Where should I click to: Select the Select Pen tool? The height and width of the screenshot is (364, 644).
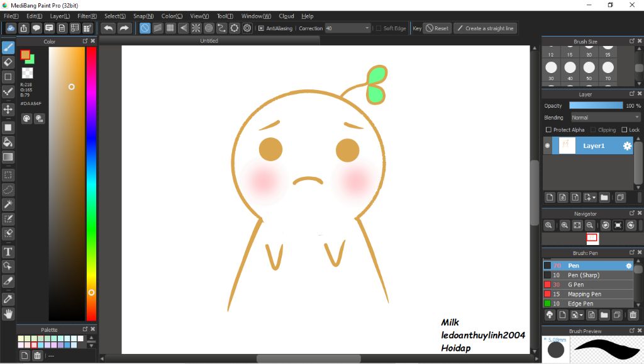[x=8, y=219]
